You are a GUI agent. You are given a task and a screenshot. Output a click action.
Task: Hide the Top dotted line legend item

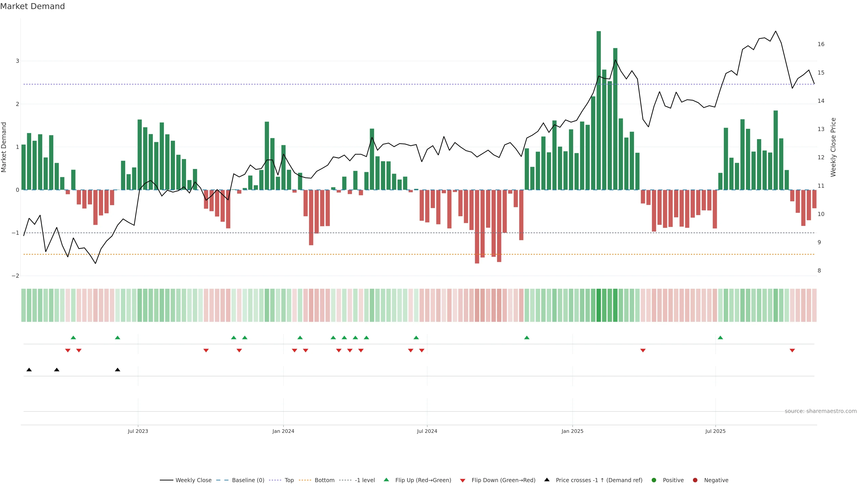(289, 480)
